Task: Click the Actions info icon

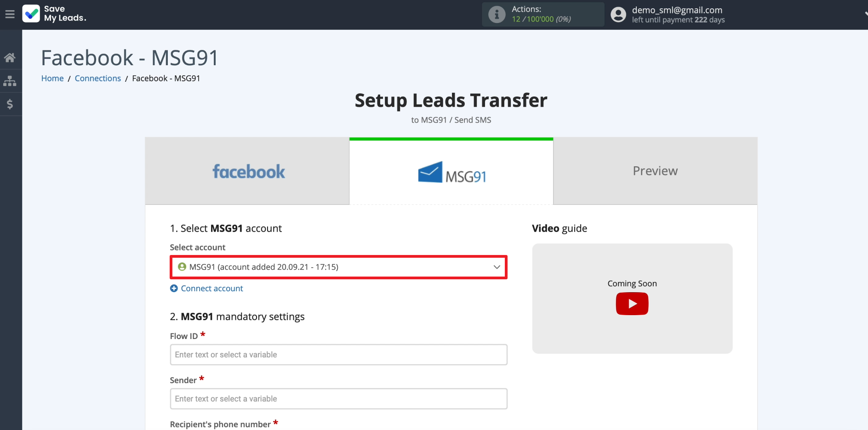Action: 497,14
